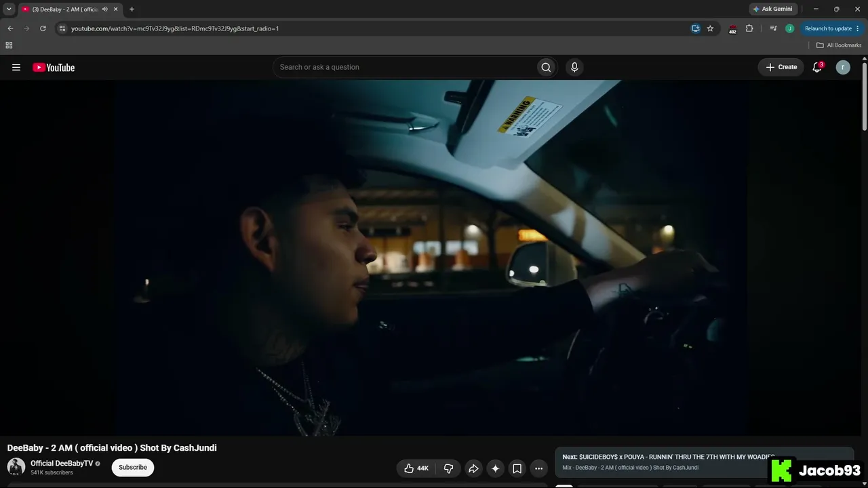Image resolution: width=868 pixels, height=488 pixels.
Task: Click the 'Search or ask a question' box
Action: pos(404,67)
